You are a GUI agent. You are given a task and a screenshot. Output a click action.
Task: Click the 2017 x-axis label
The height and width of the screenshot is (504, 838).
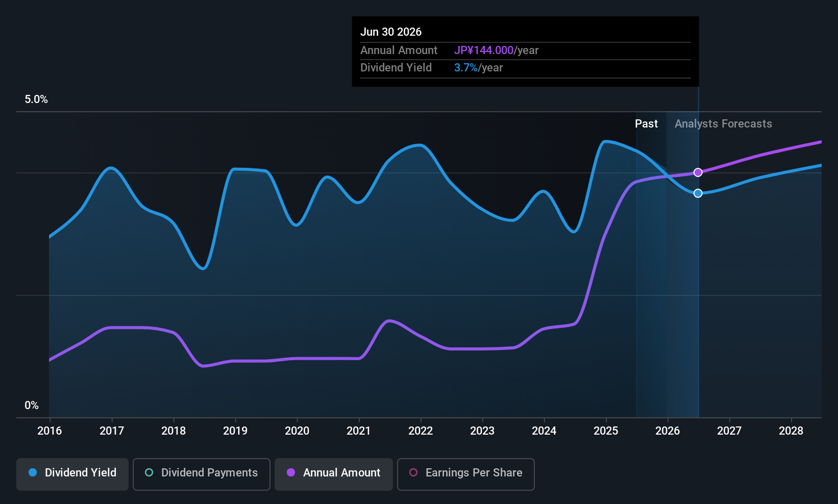tap(112, 431)
